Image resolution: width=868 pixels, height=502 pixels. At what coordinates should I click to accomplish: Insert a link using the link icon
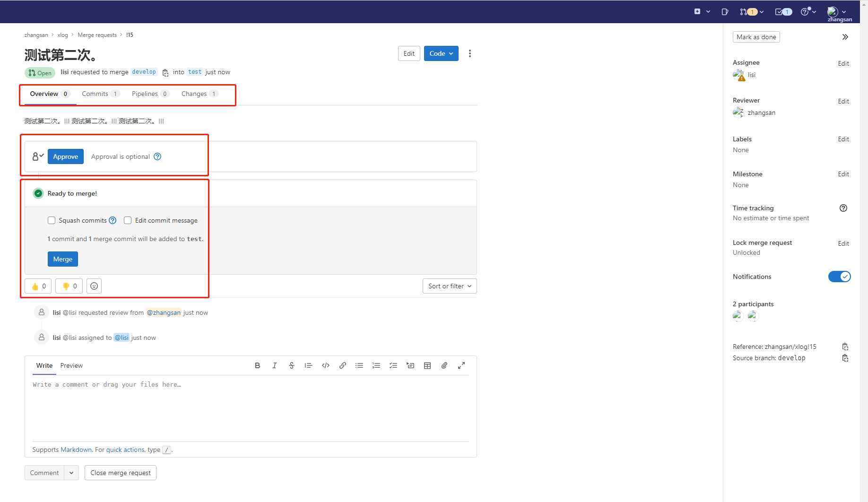[x=343, y=365]
